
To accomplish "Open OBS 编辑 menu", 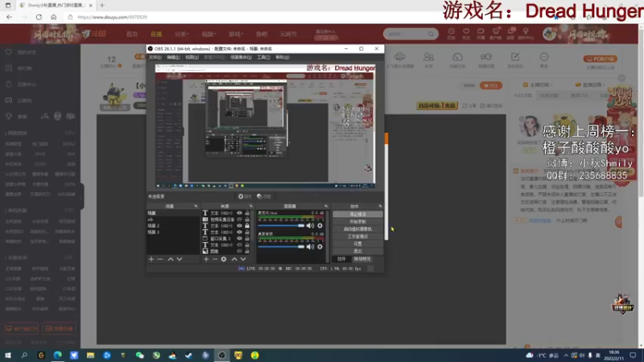I will click(x=173, y=57).
